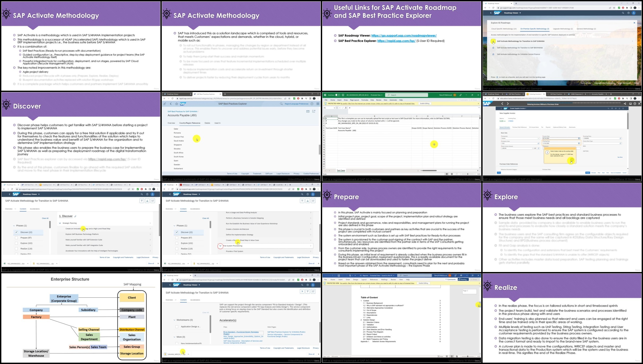
Task: Select the Test Cases sheet tab
Action: (341, 170)
